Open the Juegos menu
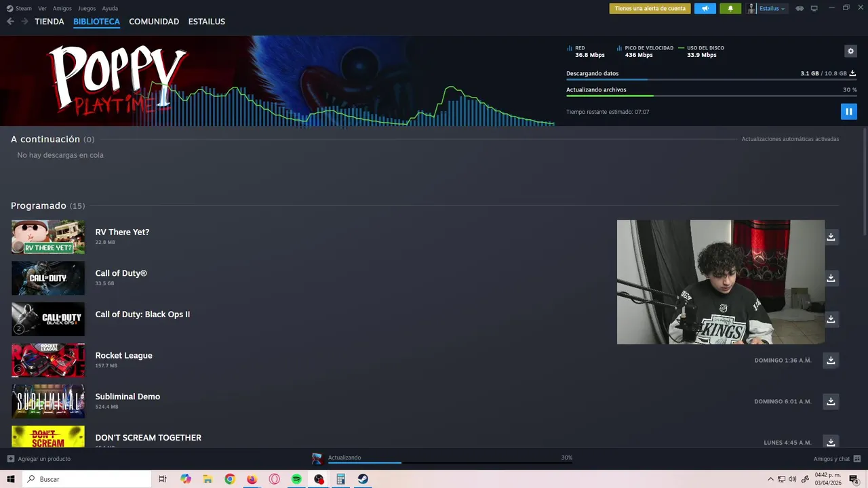Image resolution: width=868 pixels, height=488 pixels. tap(87, 9)
